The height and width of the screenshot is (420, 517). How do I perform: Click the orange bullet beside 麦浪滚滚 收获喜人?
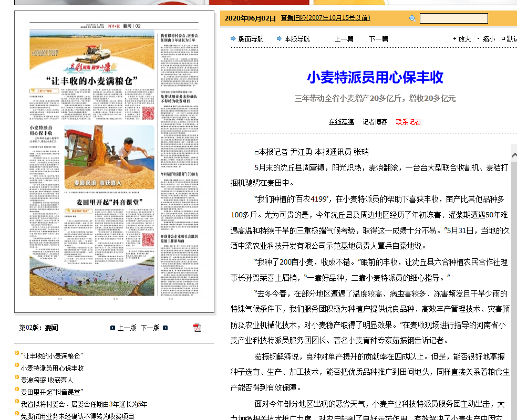[x=17, y=377]
